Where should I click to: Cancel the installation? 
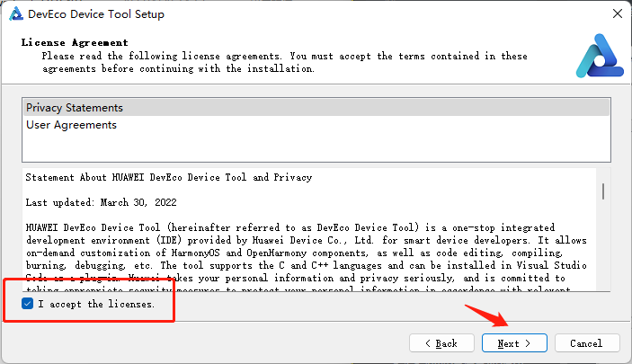pos(586,343)
